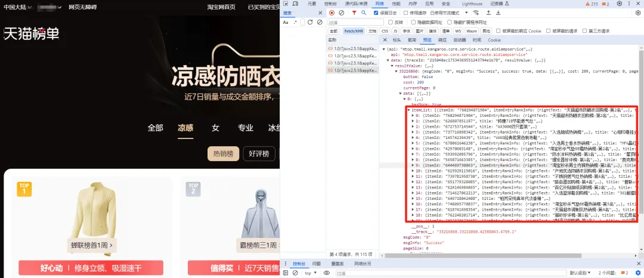Switch to the 标头 request tab
The image size is (644, 278).
tap(397, 40)
